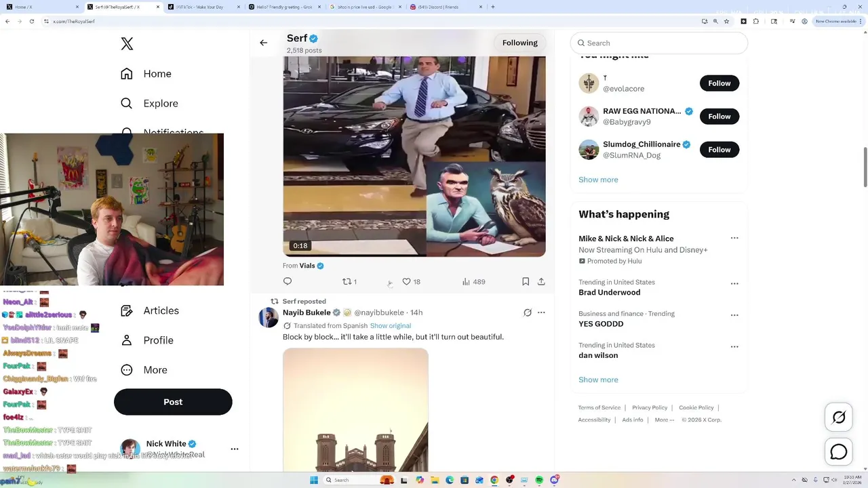Image resolution: width=868 pixels, height=488 pixels.
Task: Switch to the Discord Friends tab
Action: click(445, 7)
